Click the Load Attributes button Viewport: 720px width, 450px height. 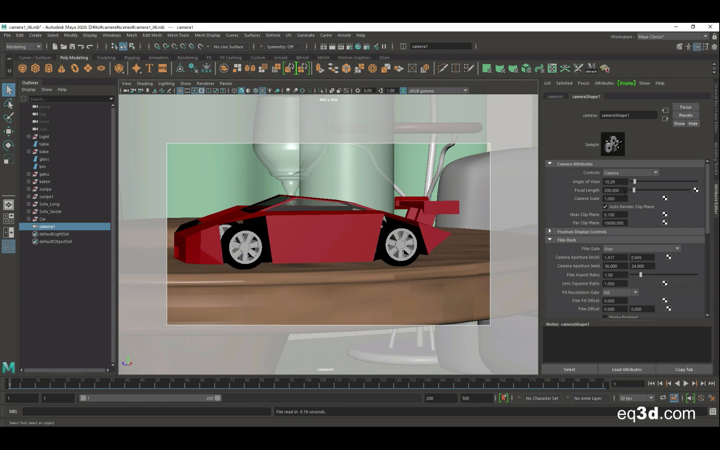(626, 369)
